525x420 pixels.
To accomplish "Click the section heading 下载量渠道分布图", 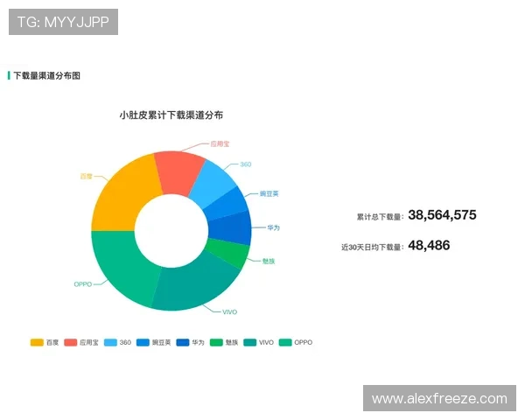I will tap(46, 76).
